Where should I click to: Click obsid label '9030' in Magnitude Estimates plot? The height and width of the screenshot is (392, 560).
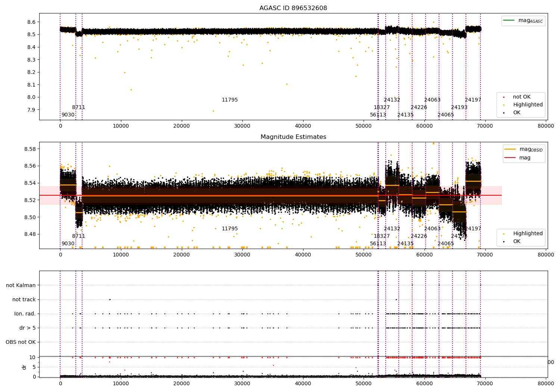pos(68,244)
